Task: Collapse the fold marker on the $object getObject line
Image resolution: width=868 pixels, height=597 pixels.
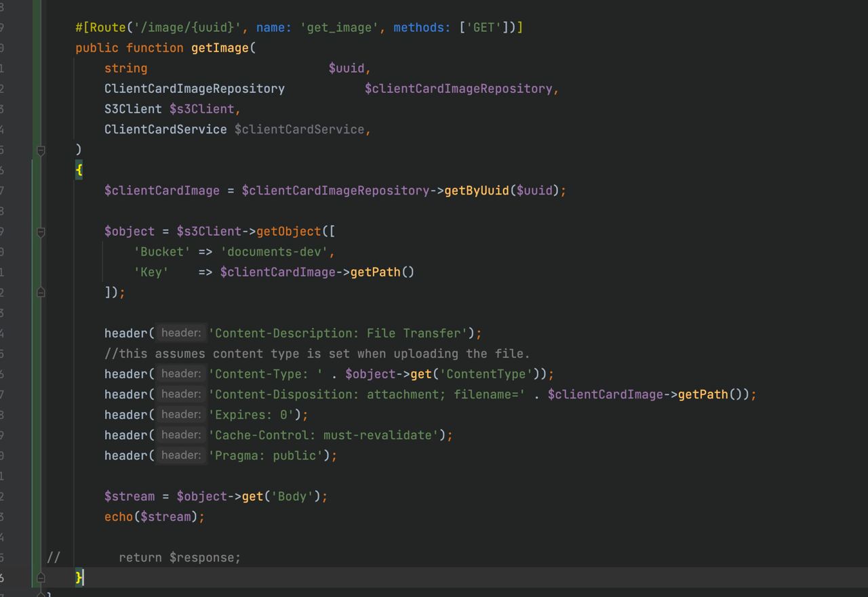Action: 41,232
